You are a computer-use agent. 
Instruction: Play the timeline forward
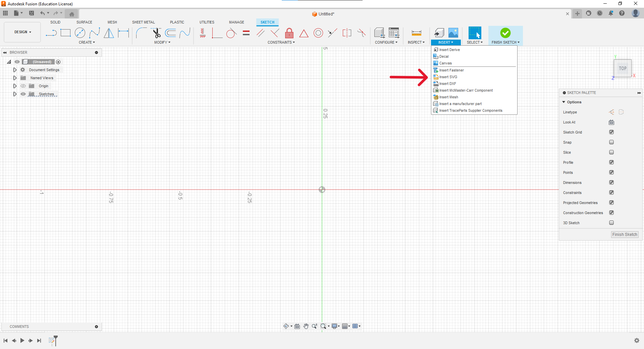point(22,341)
